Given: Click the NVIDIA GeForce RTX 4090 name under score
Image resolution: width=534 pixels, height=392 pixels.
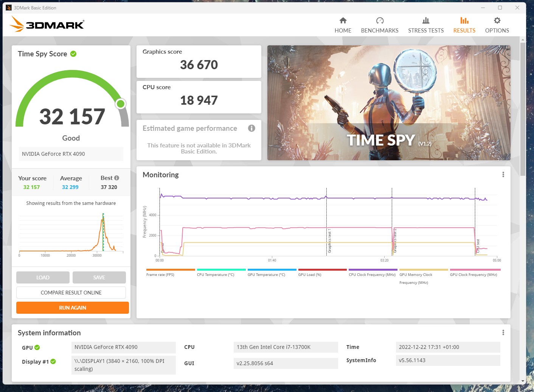Looking at the screenshot, I should coord(71,154).
